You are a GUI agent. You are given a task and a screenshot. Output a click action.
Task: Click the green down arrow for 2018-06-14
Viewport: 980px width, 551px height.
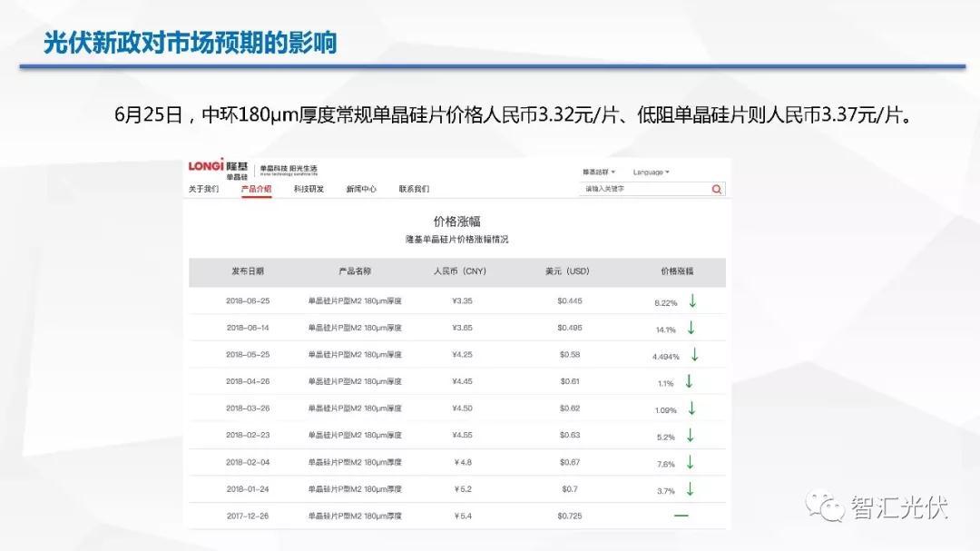[691, 328]
